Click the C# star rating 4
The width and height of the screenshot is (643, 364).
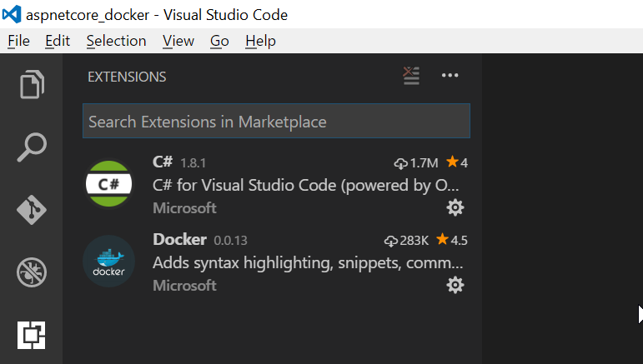(457, 162)
